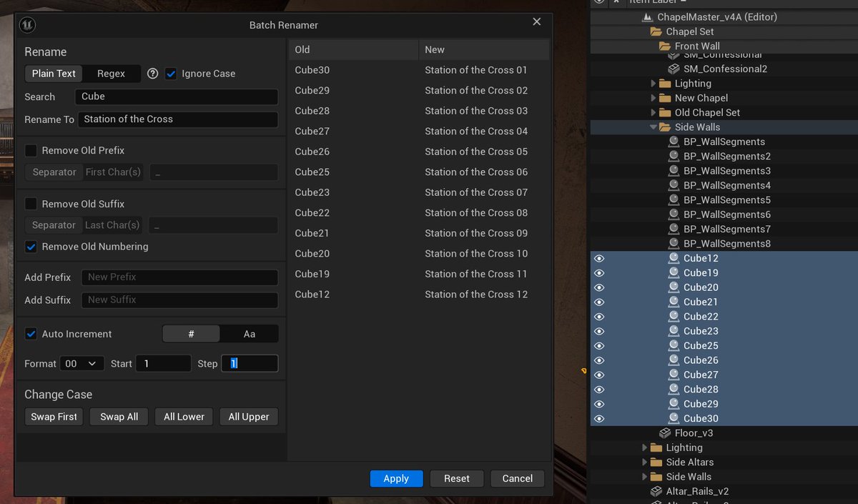The width and height of the screenshot is (858, 504).
Task: Click the BP_WallSegments8 blueprint icon
Action: (x=674, y=244)
